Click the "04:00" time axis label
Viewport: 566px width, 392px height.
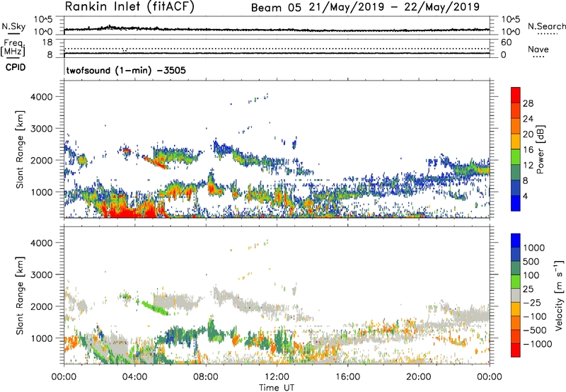[135, 377]
